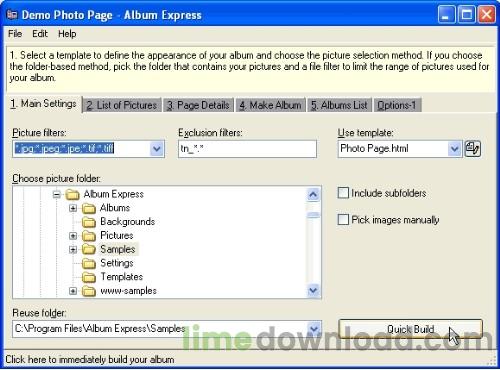Select the Pictures folder label
The height and width of the screenshot is (370, 500).
pyautogui.click(x=117, y=235)
